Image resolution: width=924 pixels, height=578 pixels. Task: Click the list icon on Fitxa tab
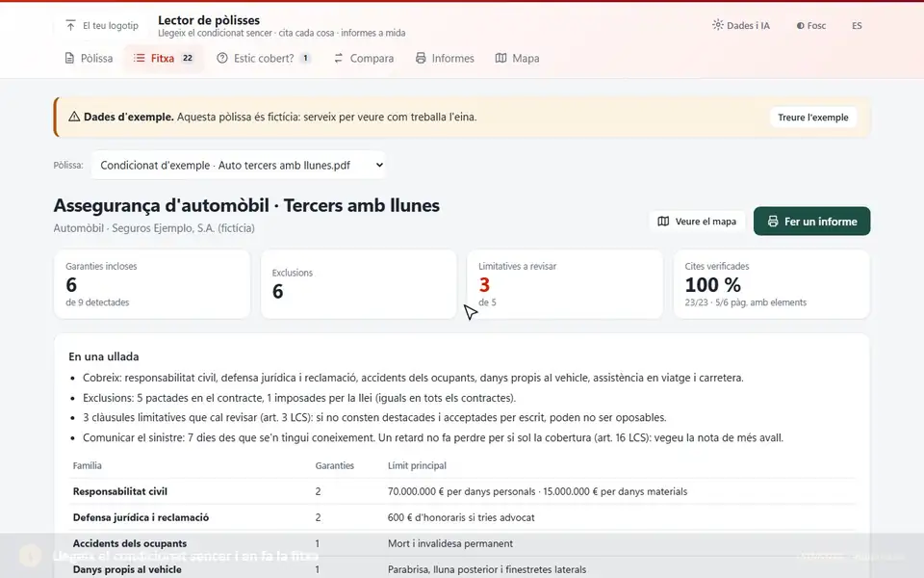click(139, 58)
